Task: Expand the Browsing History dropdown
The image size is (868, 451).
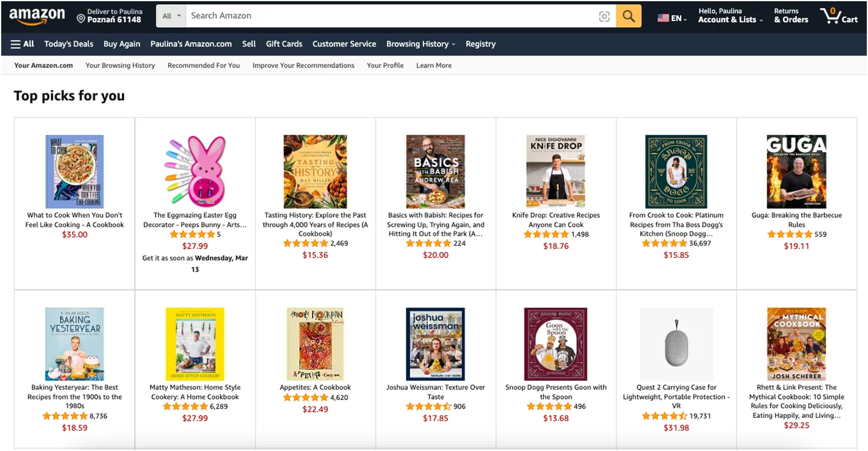Action: (421, 44)
